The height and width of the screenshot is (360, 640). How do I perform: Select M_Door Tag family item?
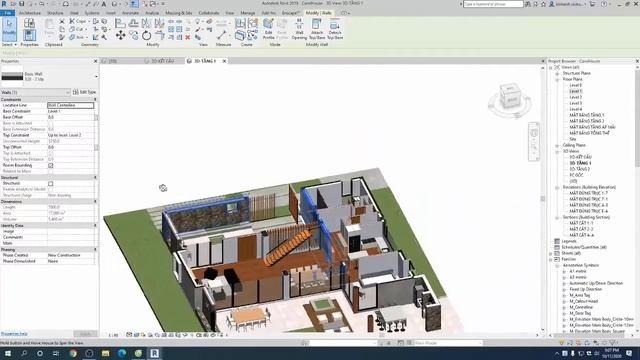[580, 313]
